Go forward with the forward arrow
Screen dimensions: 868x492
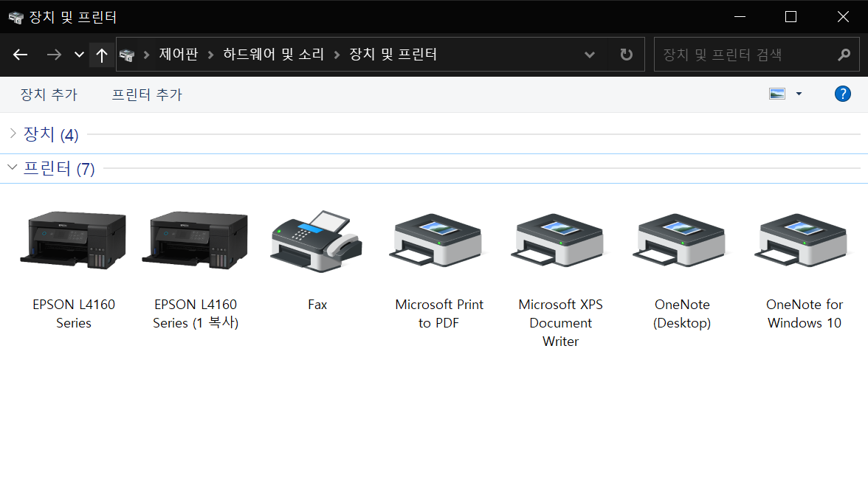click(x=54, y=55)
